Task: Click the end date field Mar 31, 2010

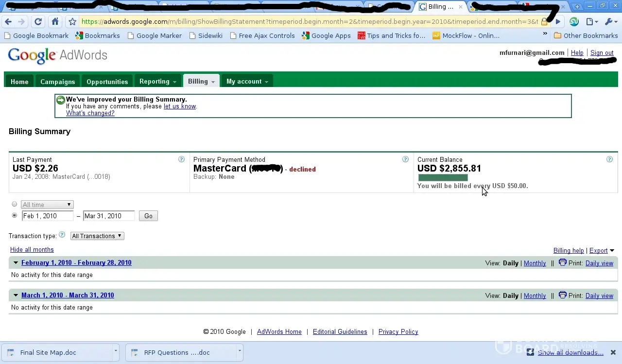Action: pyautogui.click(x=109, y=216)
